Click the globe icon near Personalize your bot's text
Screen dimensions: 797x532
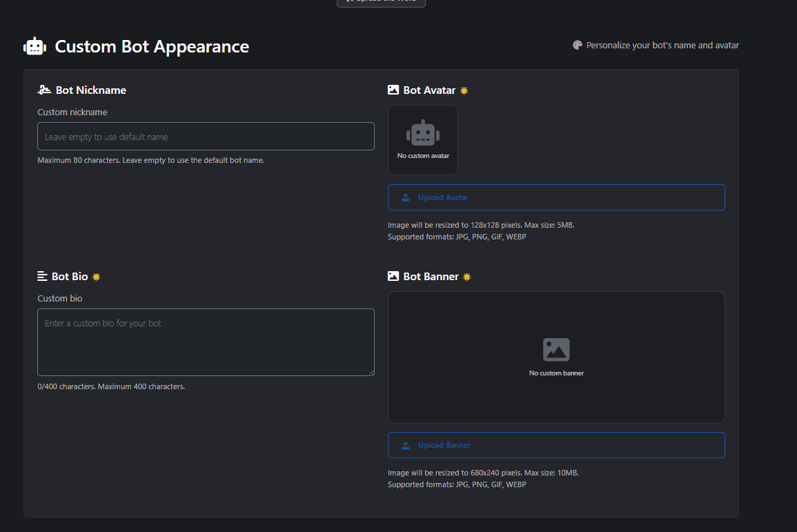578,44
